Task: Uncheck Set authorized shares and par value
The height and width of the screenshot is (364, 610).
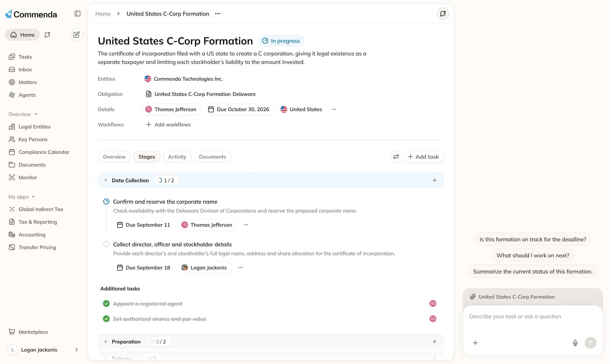Action: 106,319
